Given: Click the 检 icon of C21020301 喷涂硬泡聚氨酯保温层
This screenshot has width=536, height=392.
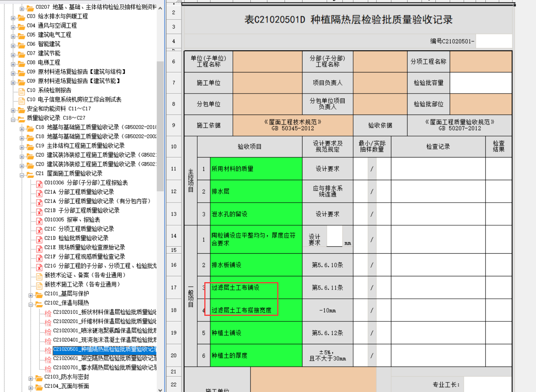Looking at the screenshot, I should coord(48,332).
